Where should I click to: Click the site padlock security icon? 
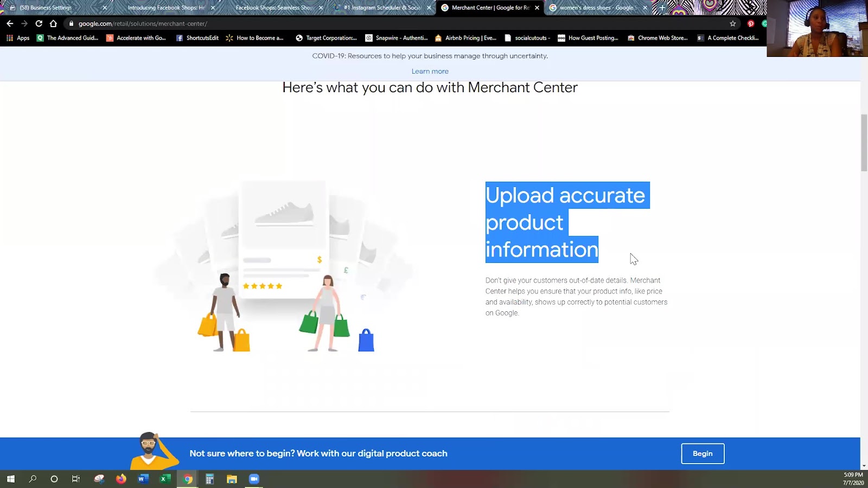[x=71, y=23]
